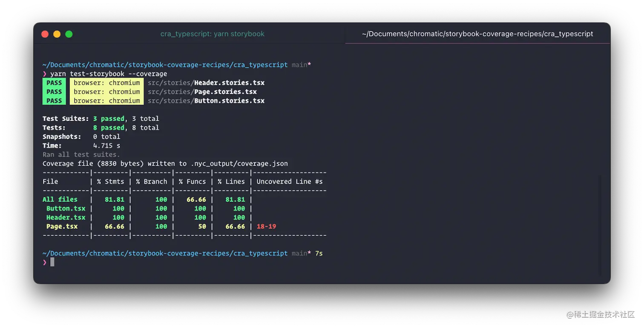644x328 pixels.
Task: Click src/stories/Page.stories.tsx file path
Action: 202,91
